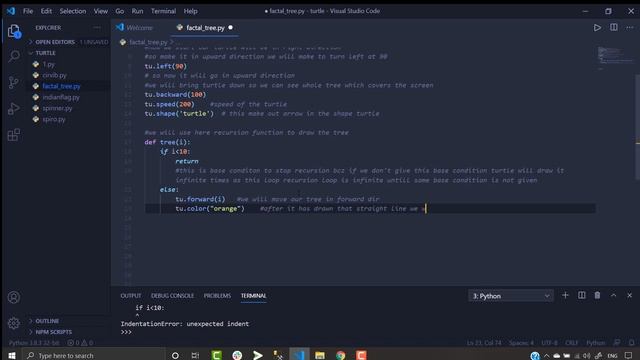Switch to the DEBUG CONSOLE tab
Image resolution: width=640 pixels, height=360 pixels.
[172, 296]
